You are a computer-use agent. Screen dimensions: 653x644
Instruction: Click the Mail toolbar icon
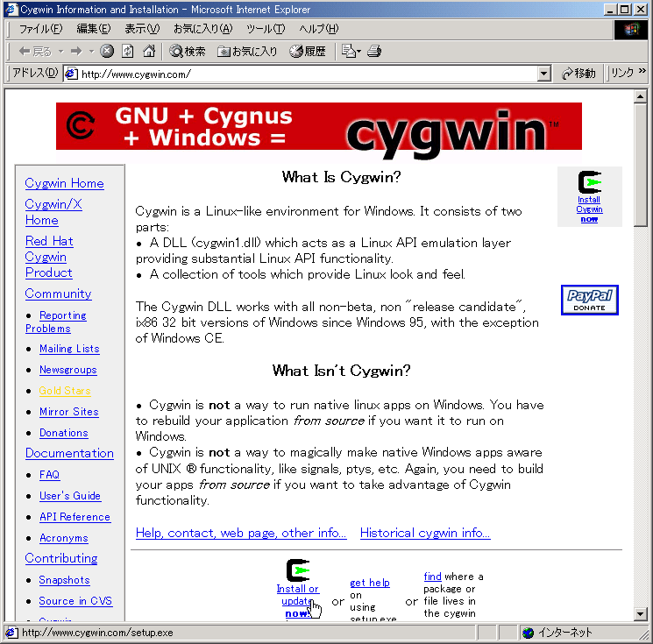click(x=351, y=51)
